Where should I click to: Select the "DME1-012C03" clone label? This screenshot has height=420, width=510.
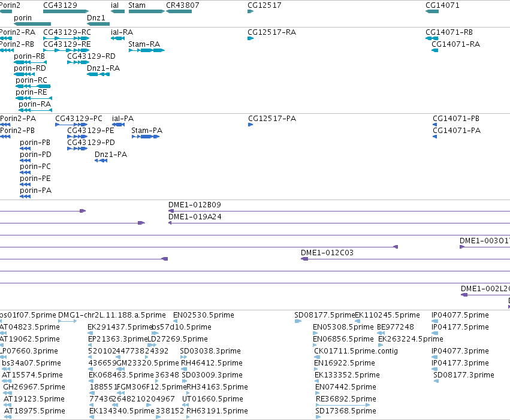(327, 253)
